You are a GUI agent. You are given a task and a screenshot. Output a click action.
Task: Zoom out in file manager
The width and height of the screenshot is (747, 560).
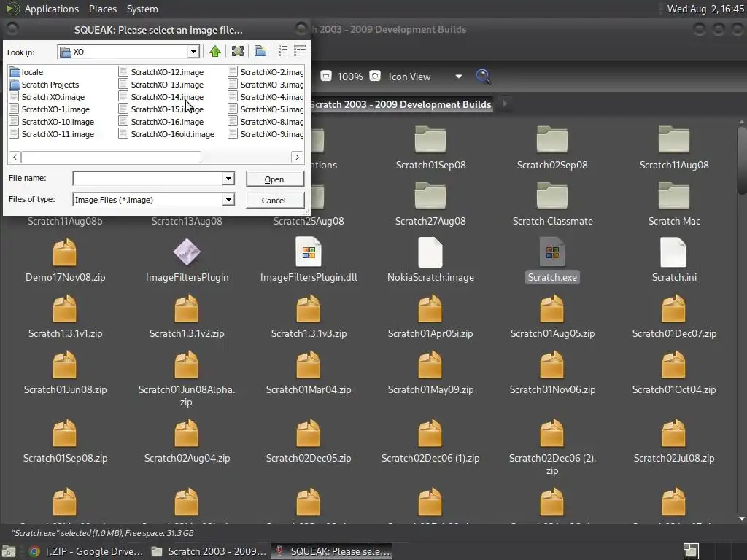coord(326,76)
